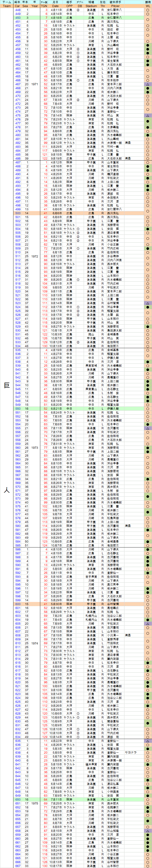Click the year label 1974

point(35,643)
